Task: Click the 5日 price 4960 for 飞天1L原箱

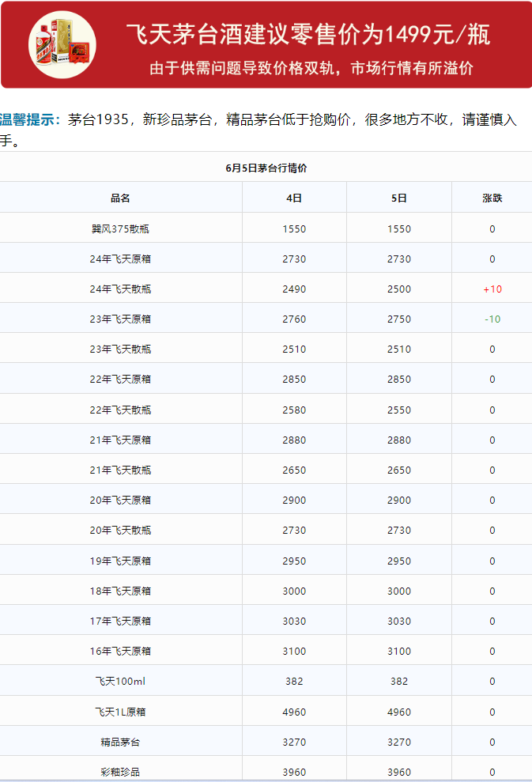Action: point(399,712)
